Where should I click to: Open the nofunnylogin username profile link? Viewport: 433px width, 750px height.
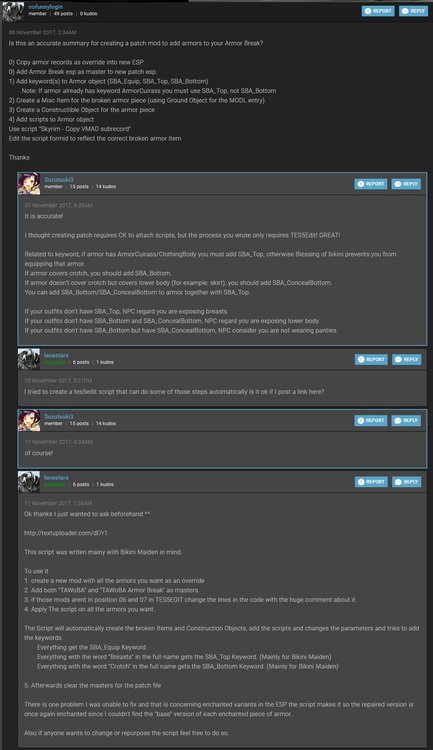pos(45,7)
